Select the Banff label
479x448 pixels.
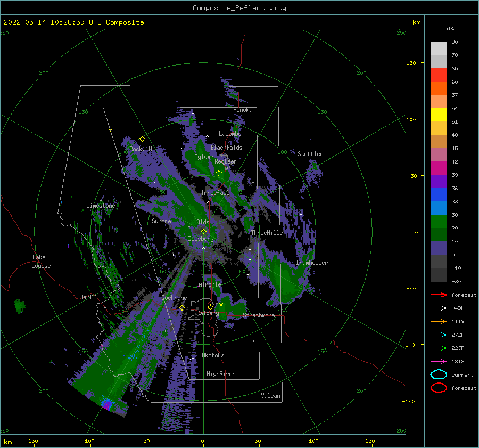(88, 297)
